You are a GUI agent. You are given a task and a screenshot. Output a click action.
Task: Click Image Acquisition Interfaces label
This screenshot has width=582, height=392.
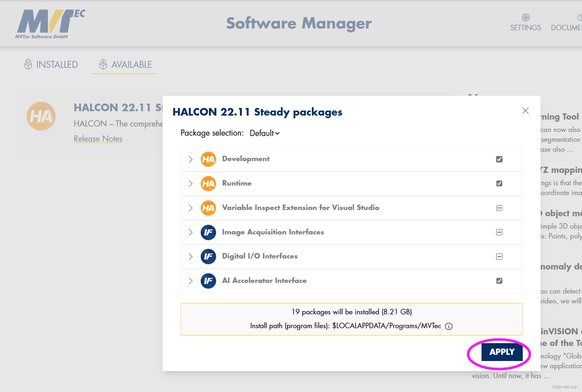pyautogui.click(x=273, y=232)
